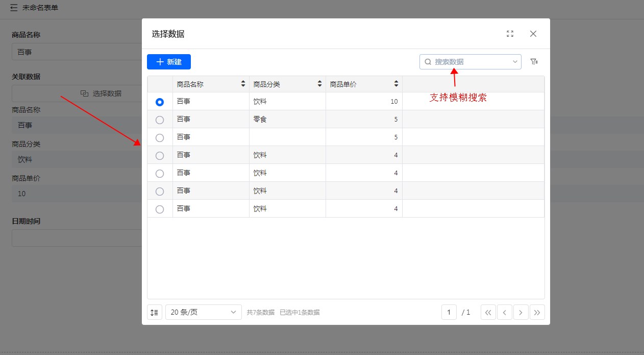The image size is (644, 355).
Task: Sort by 商品分类 column arrows
Action: (x=320, y=84)
